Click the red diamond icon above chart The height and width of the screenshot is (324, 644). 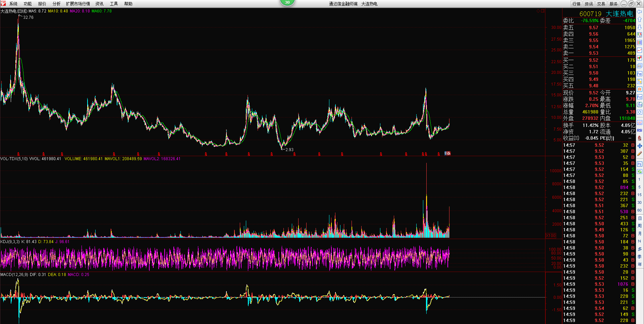[x=538, y=11]
